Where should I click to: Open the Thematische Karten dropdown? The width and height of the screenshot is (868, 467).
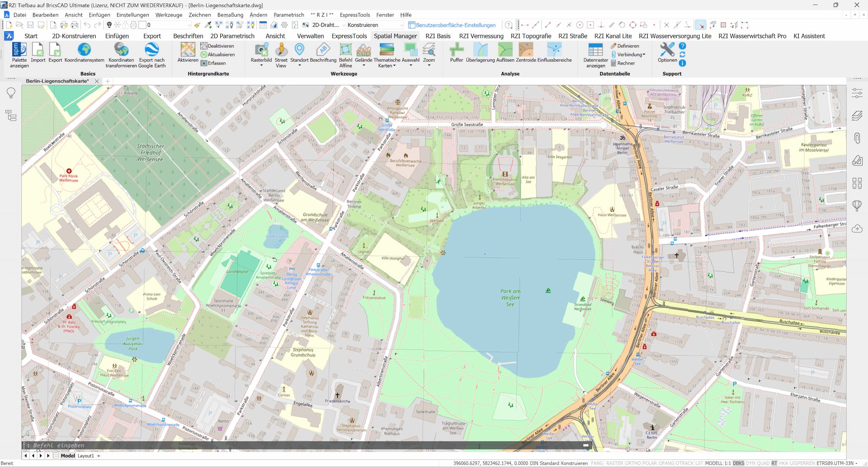394,66
